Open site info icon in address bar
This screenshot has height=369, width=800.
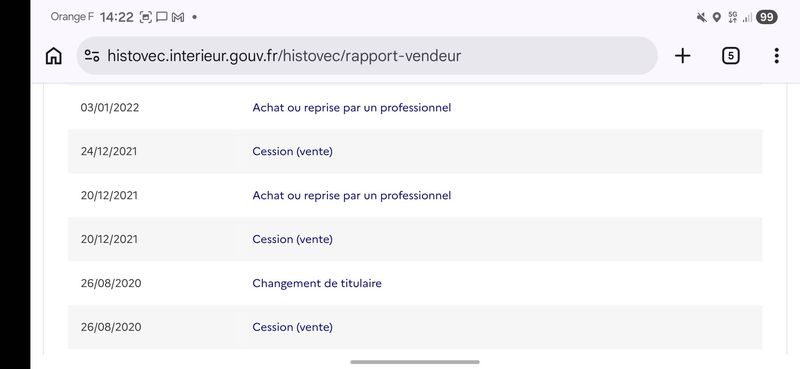click(92, 56)
